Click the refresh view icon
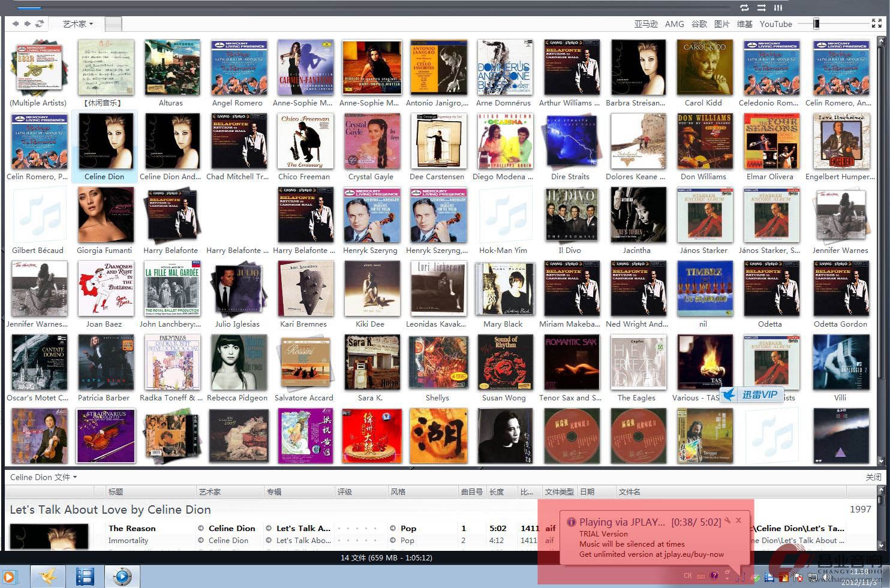Image resolution: width=890 pixels, height=588 pixels. tap(40, 24)
